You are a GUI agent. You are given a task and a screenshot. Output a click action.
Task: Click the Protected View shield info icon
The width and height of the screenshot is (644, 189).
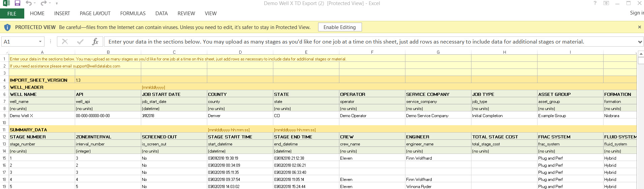(x=7, y=27)
